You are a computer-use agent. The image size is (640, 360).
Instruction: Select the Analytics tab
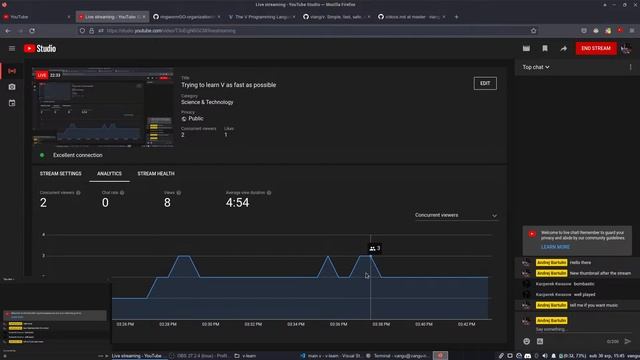click(109, 174)
